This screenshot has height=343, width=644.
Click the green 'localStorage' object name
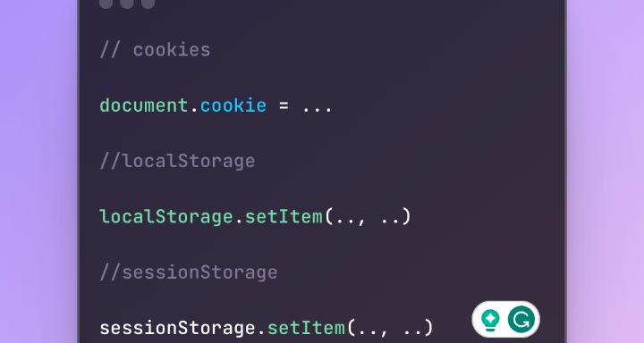(x=166, y=217)
